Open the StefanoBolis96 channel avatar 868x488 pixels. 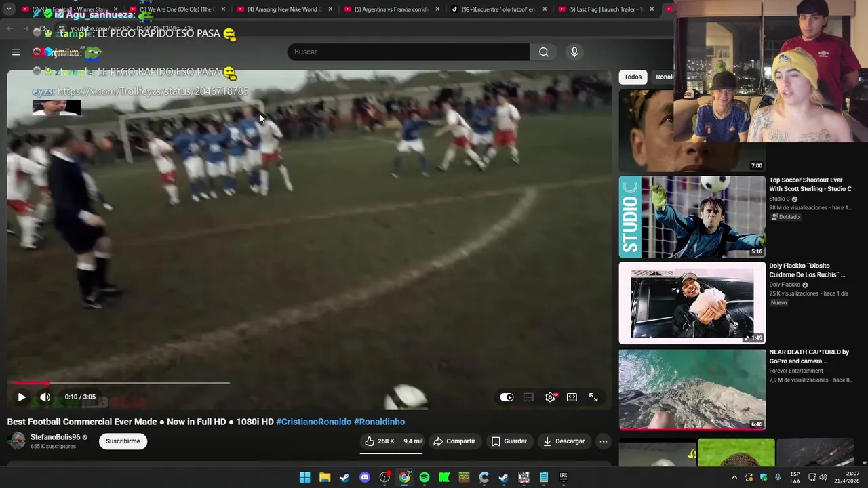pyautogui.click(x=16, y=441)
